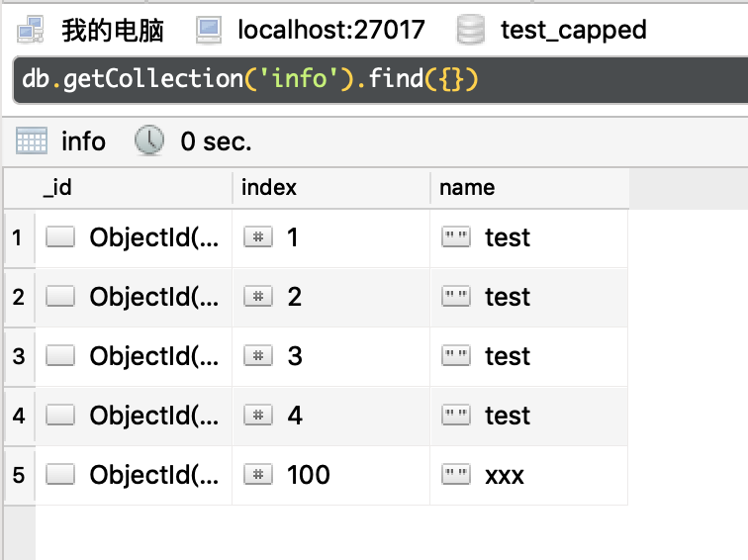The image size is (748, 560).
Task: Click the string type icon in row 3
Action: (x=456, y=355)
